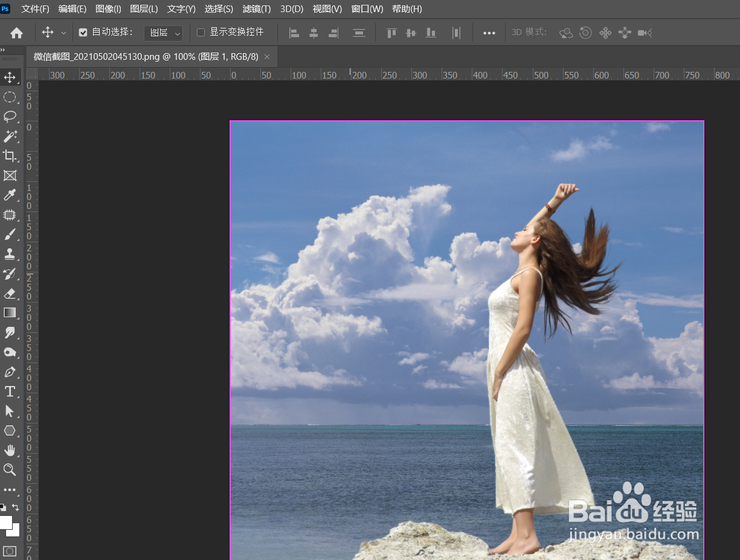Enable the 显示变换控件 checkbox
Screen dimensions: 740x560
(201, 33)
